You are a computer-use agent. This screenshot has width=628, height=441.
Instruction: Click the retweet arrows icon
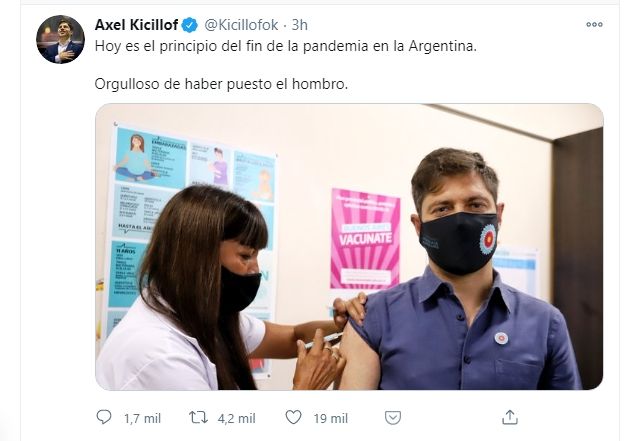tap(198, 417)
